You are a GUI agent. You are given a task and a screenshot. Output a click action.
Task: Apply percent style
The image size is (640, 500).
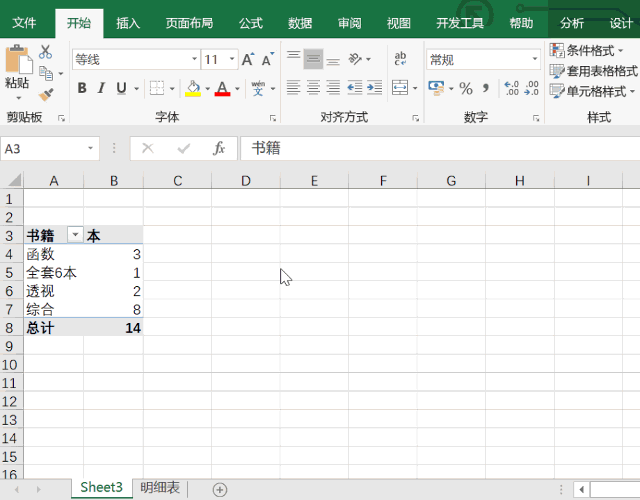click(466, 88)
